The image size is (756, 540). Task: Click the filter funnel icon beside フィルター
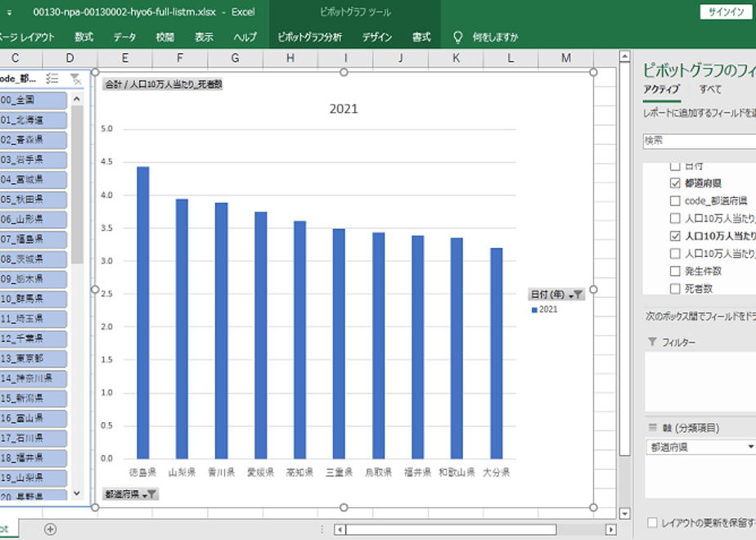click(x=652, y=342)
